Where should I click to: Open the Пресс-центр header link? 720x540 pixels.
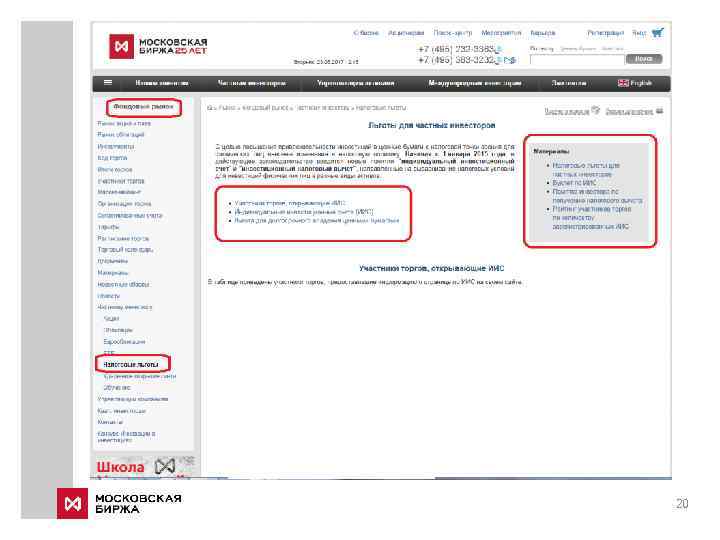click(x=452, y=33)
